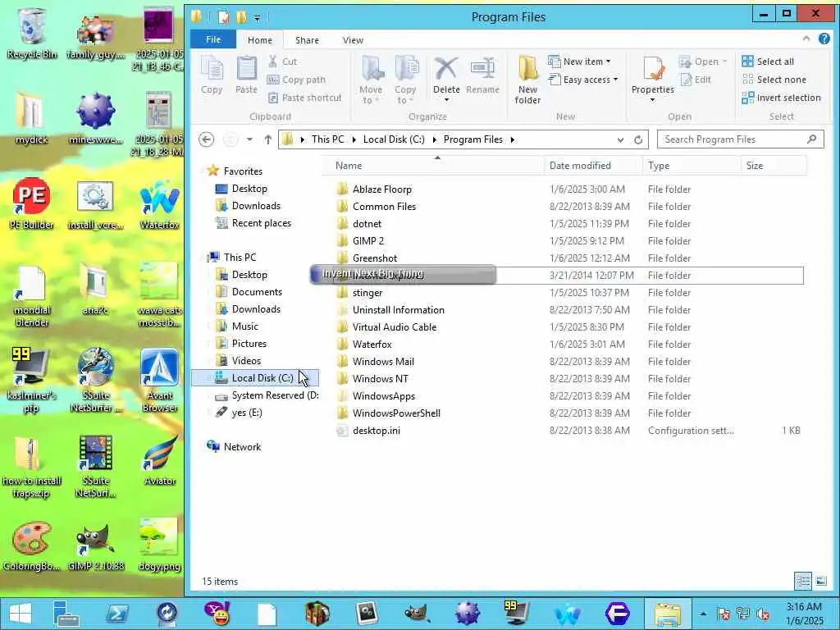
Task: Sort by the Name column header
Action: [x=434, y=166]
